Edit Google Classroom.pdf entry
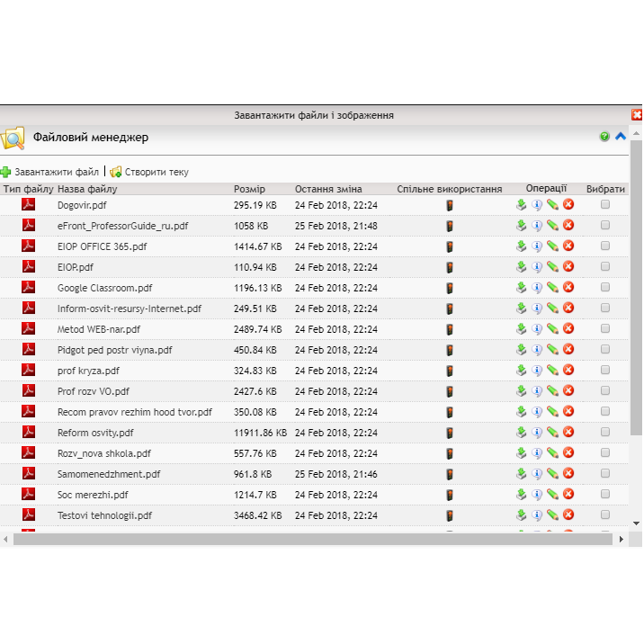 (552, 287)
